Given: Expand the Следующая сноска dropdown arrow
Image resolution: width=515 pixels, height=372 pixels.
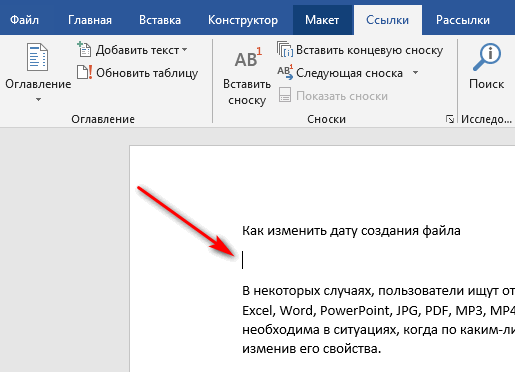Looking at the screenshot, I should pos(415,72).
